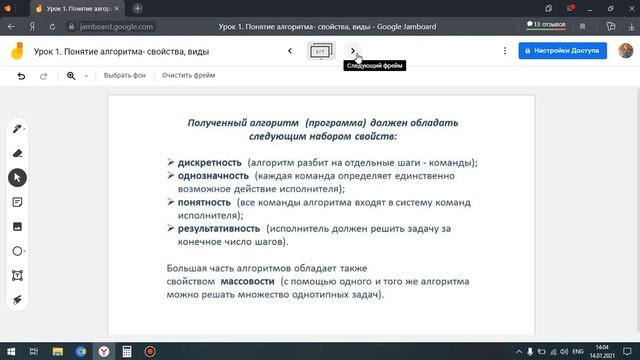The height and width of the screenshot is (360, 640).
Task: Activate the Select arrow tool
Action: pyautogui.click(x=17, y=178)
